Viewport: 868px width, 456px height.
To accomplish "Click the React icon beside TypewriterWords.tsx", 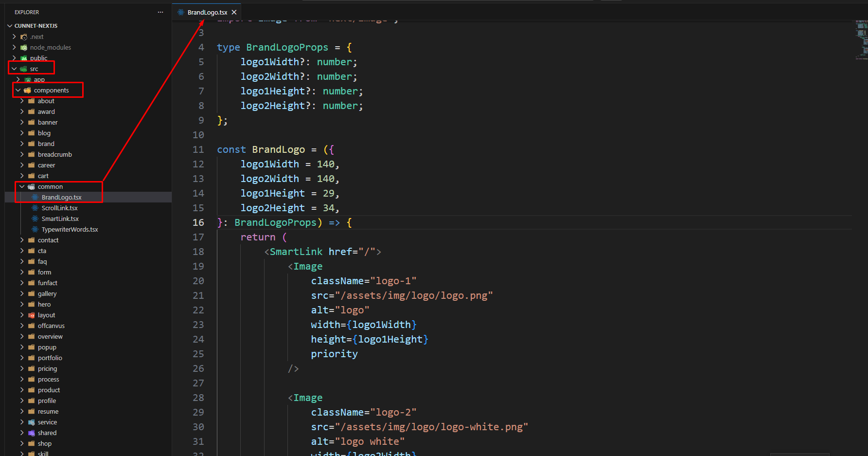I will pyautogui.click(x=35, y=229).
